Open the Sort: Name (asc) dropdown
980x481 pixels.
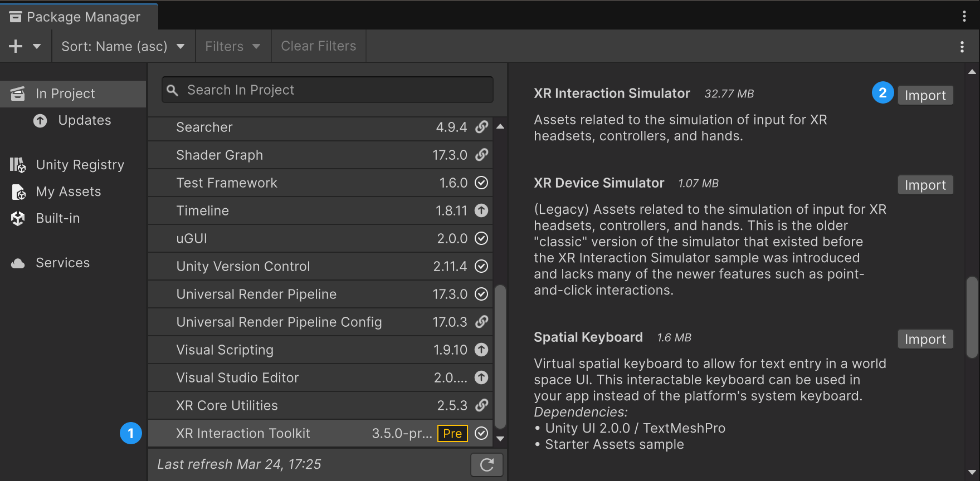123,46
